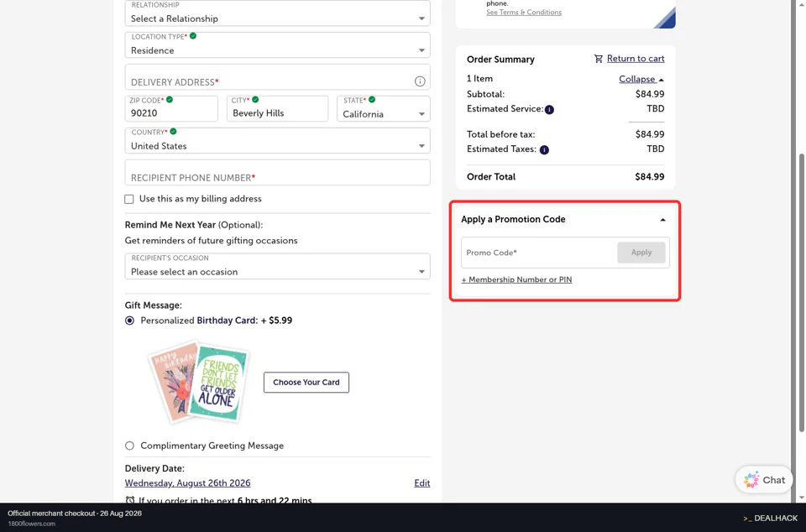The height and width of the screenshot is (532, 806).
Task: Click the 1 Item text in summary
Action: point(479,79)
